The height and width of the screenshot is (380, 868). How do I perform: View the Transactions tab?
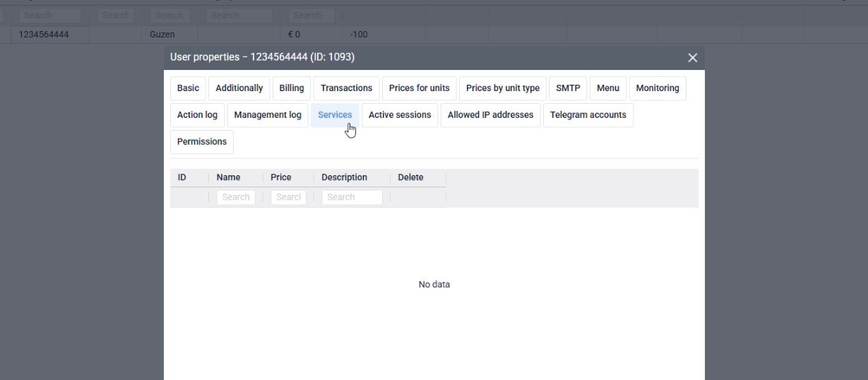coord(346,88)
